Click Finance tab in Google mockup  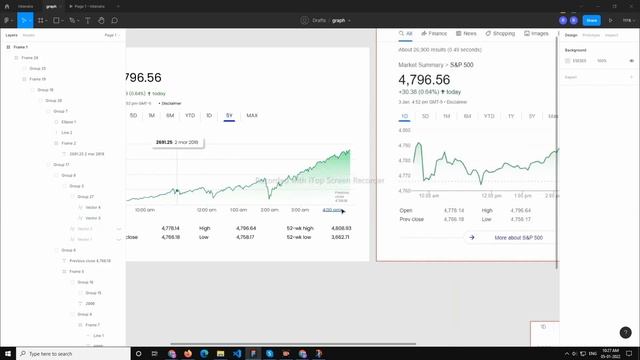434,33
